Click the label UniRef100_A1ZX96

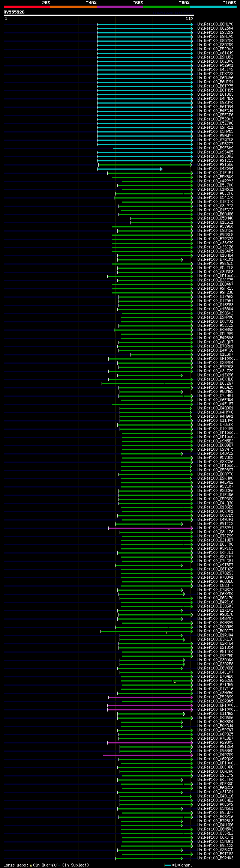click(x=215, y=375)
